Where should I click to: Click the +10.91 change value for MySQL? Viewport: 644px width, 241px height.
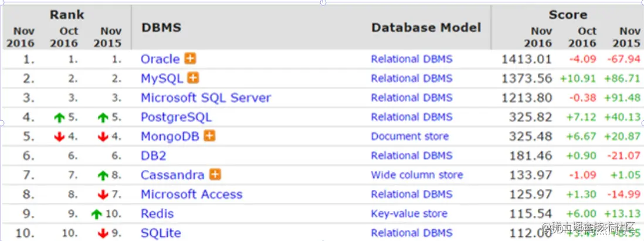point(578,79)
